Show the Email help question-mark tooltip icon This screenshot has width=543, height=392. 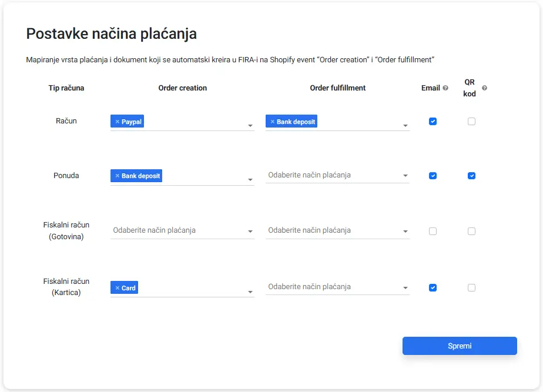point(445,88)
